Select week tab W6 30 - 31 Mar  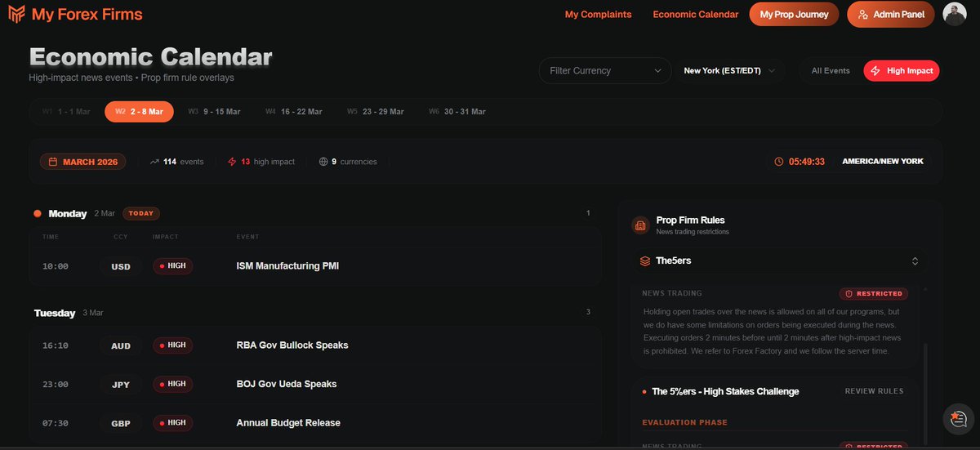coord(457,111)
